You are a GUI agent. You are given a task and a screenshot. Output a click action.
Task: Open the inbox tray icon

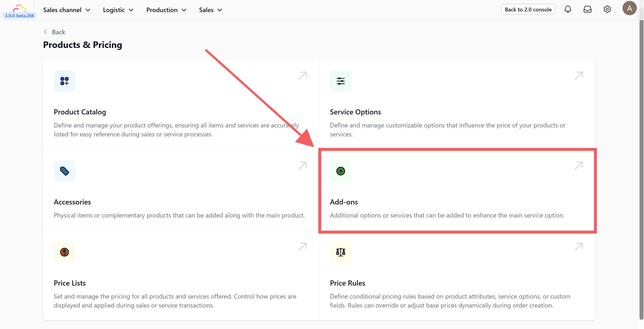tap(587, 9)
